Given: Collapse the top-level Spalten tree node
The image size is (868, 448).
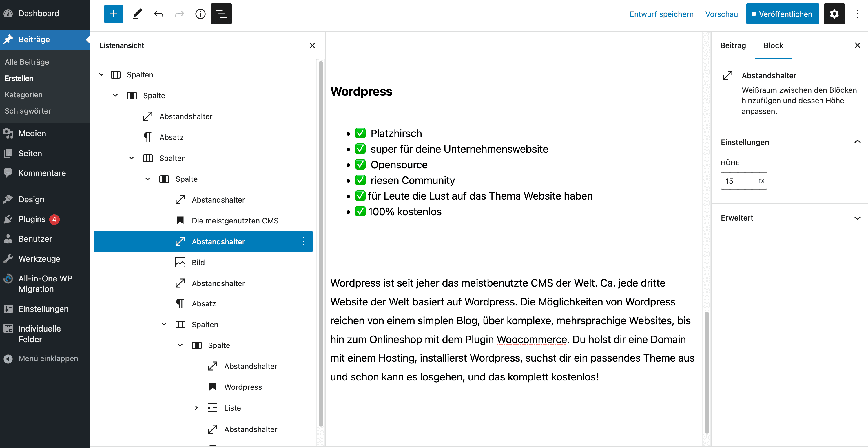Looking at the screenshot, I should (x=101, y=74).
